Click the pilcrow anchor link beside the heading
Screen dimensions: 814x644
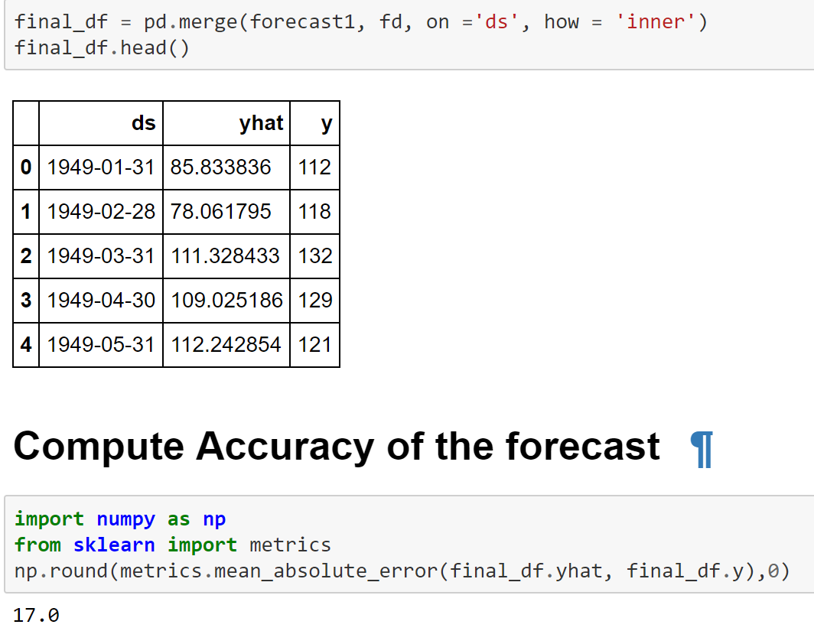pyautogui.click(x=701, y=449)
